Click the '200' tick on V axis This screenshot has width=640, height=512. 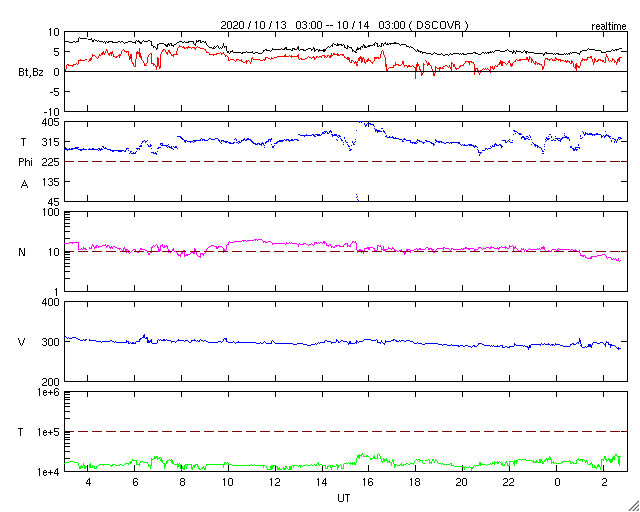(52, 382)
